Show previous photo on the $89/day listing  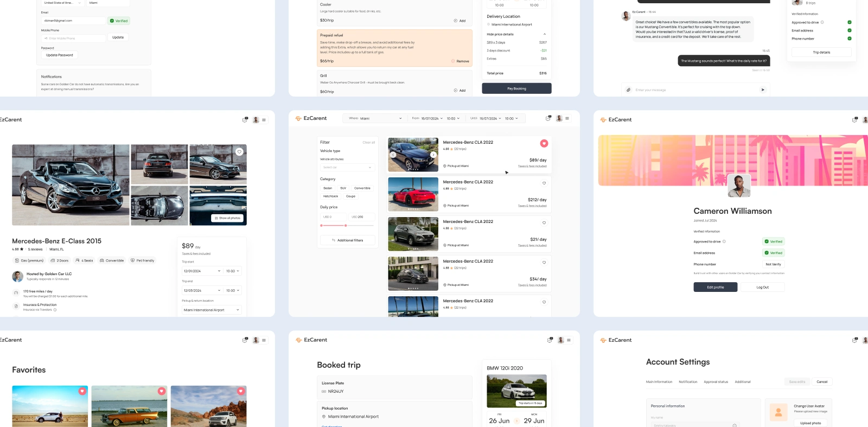click(393, 155)
